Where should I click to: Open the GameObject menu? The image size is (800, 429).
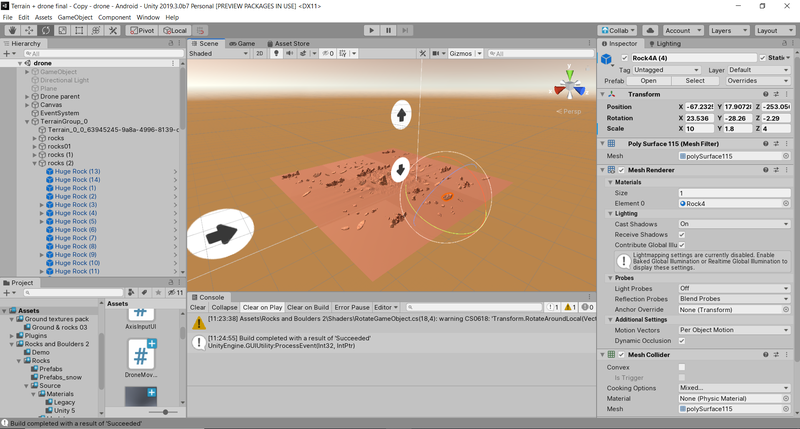74,17
